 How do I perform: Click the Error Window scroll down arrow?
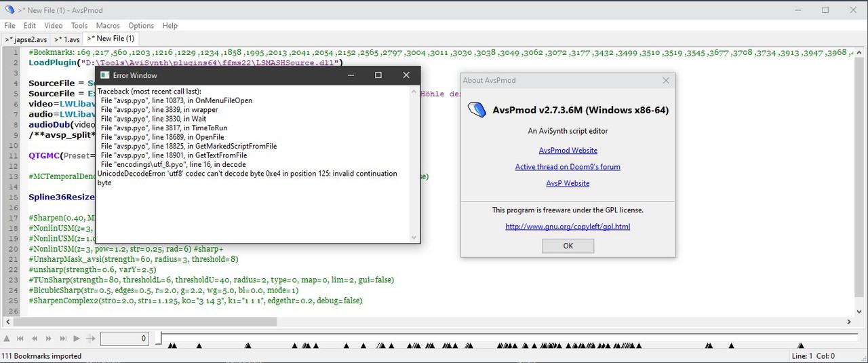414,237
